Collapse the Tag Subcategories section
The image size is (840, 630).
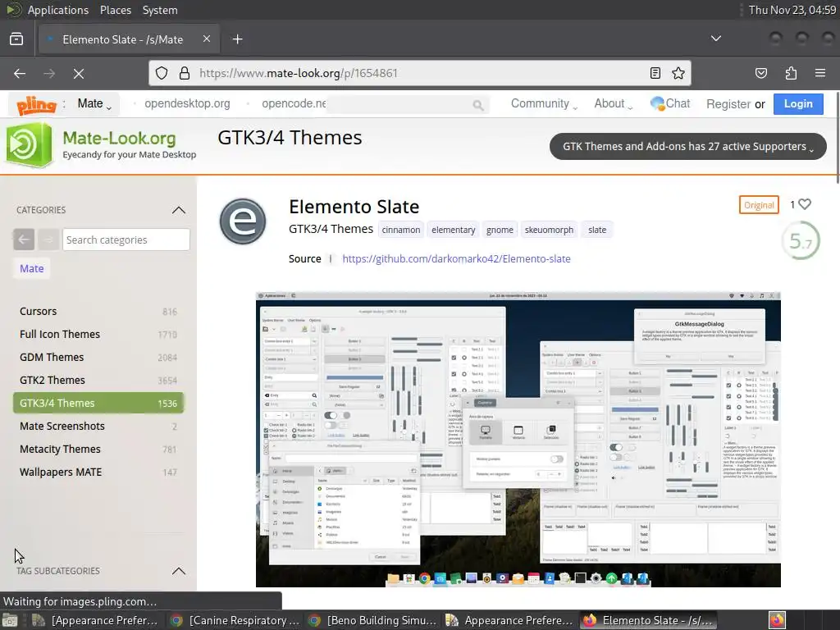click(178, 571)
